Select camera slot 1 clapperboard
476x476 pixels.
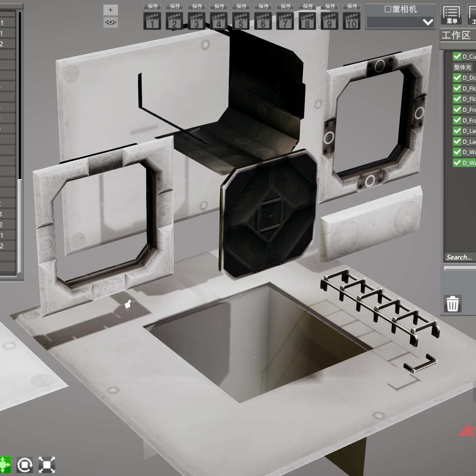(x=152, y=21)
